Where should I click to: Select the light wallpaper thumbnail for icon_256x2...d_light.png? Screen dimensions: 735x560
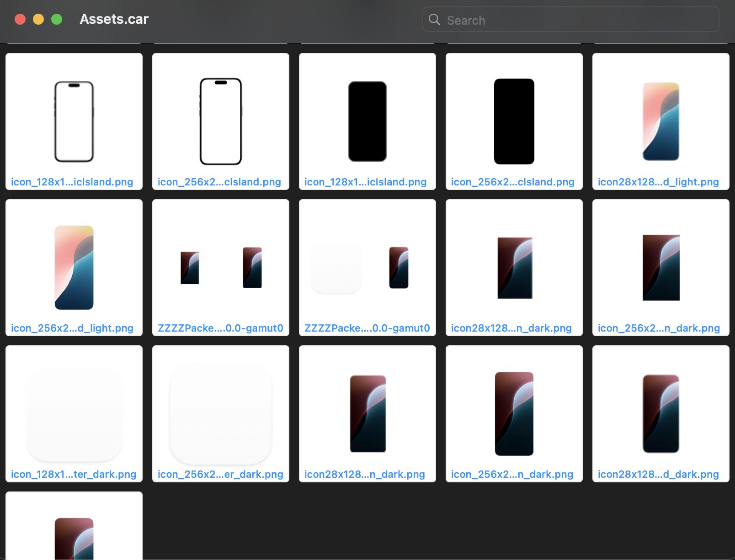[x=74, y=268]
